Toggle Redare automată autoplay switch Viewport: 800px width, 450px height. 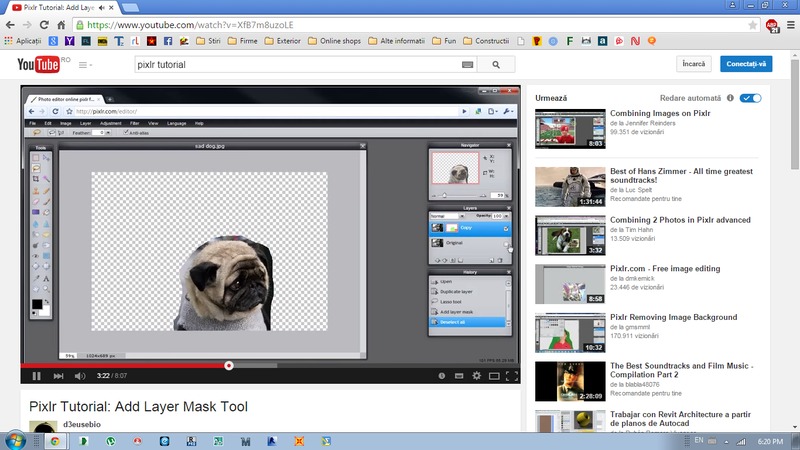click(751, 98)
